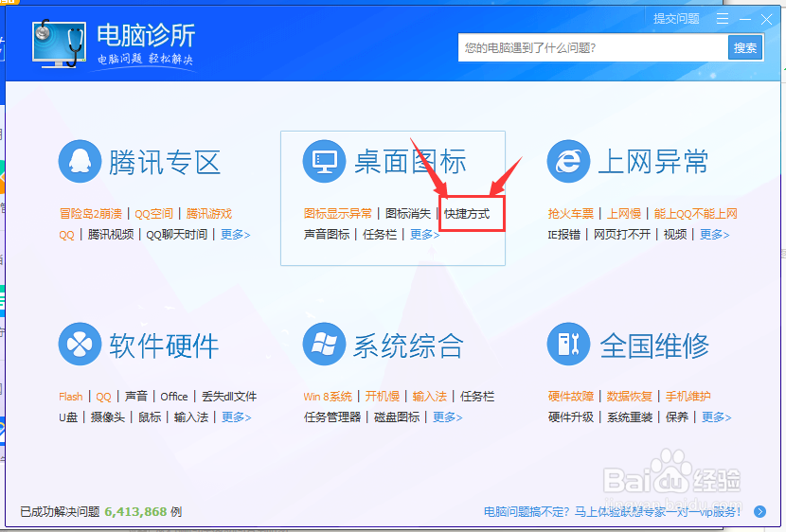Select 丢失dll文件 link
This screenshot has height=532, width=786.
(229, 397)
